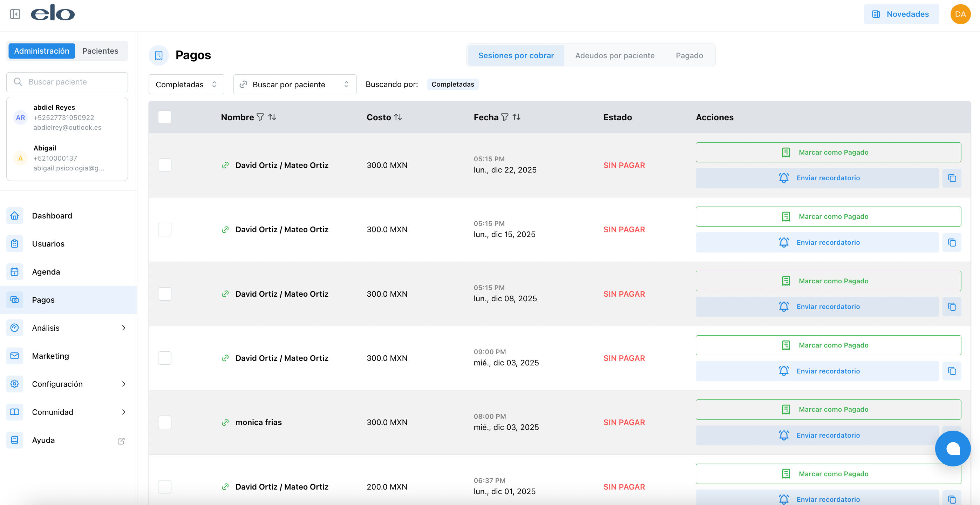This screenshot has width=980, height=505.
Task: Collapse the sidebar with the panel toggle icon
Action: [x=15, y=14]
